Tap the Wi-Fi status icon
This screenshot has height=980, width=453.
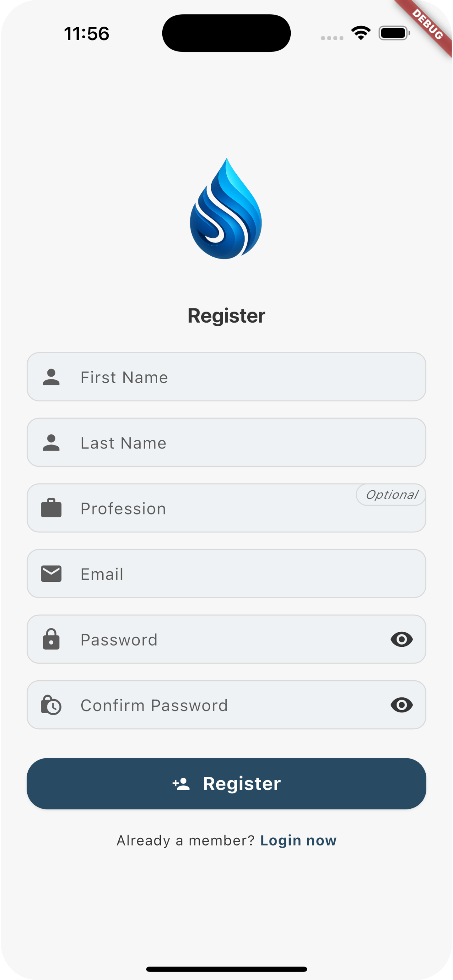pyautogui.click(x=361, y=33)
